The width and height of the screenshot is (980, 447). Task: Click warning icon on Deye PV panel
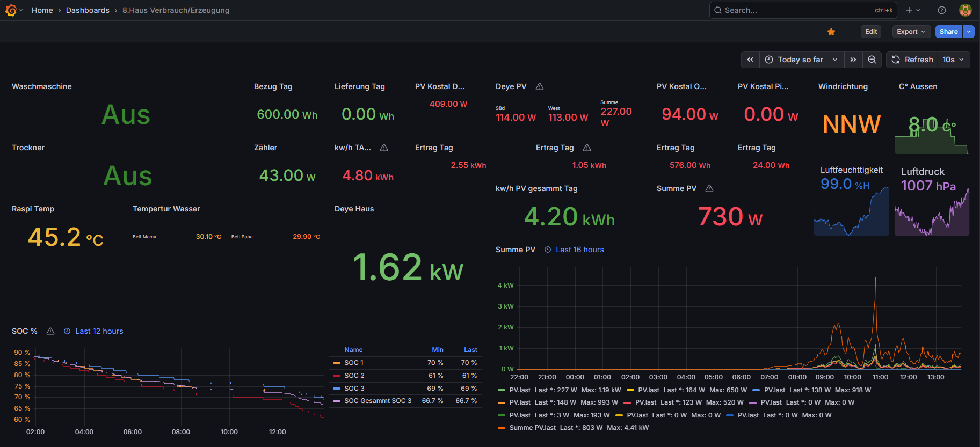click(540, 86)
